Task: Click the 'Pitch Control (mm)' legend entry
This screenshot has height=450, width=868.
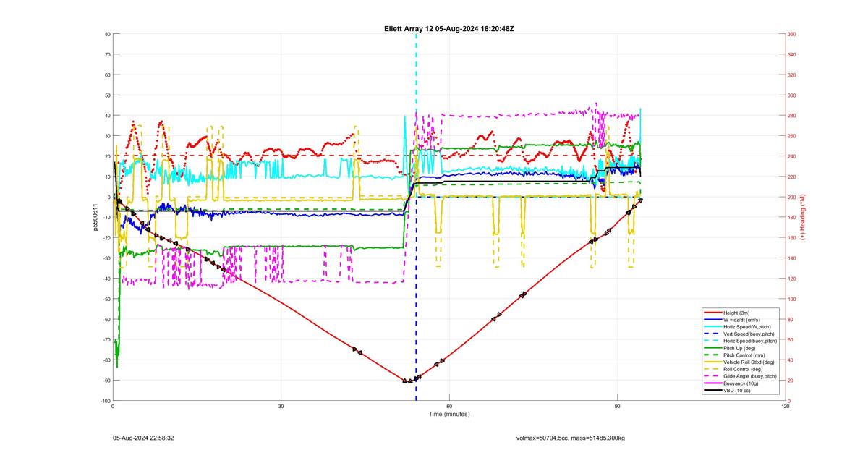Action: pos(746,355)
